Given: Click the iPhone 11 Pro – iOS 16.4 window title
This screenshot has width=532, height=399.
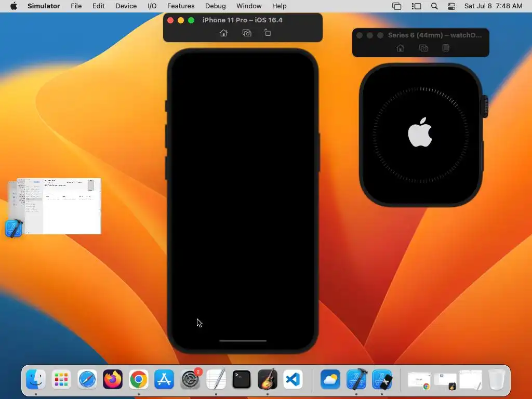Looking at the screenshot, I should pos(243,20).
